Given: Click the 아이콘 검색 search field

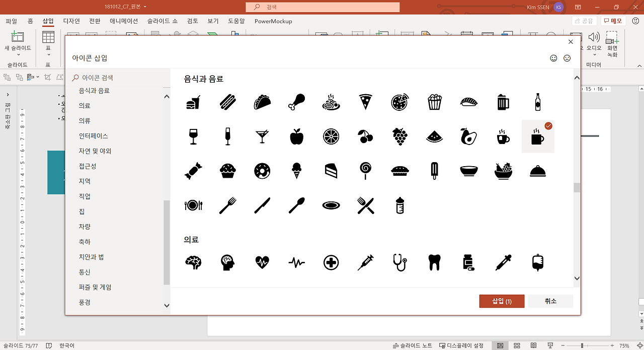Looking at the screenshot, I should [x=118, y=78].
